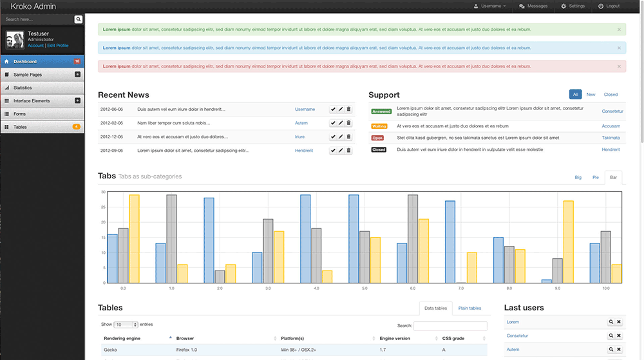The height and width of the screenshot is (360, 644).
Task: Show only New support tickets
Action: click(591, 95)
